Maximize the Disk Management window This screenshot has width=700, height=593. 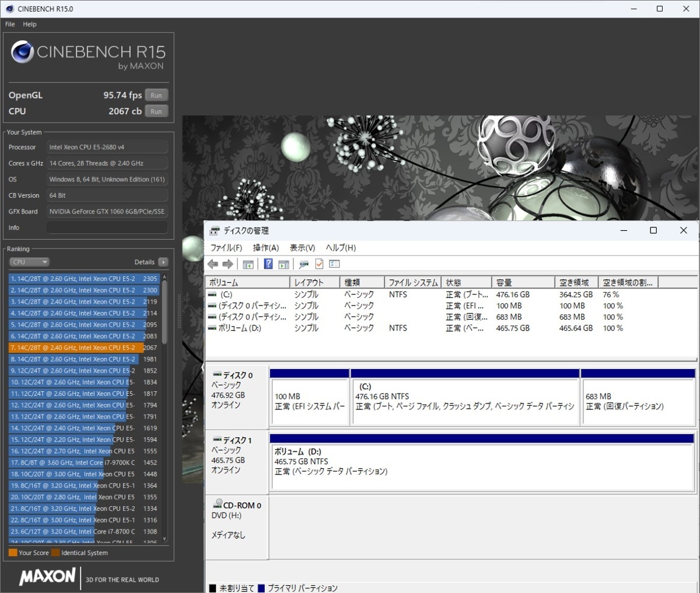[653, 231]
